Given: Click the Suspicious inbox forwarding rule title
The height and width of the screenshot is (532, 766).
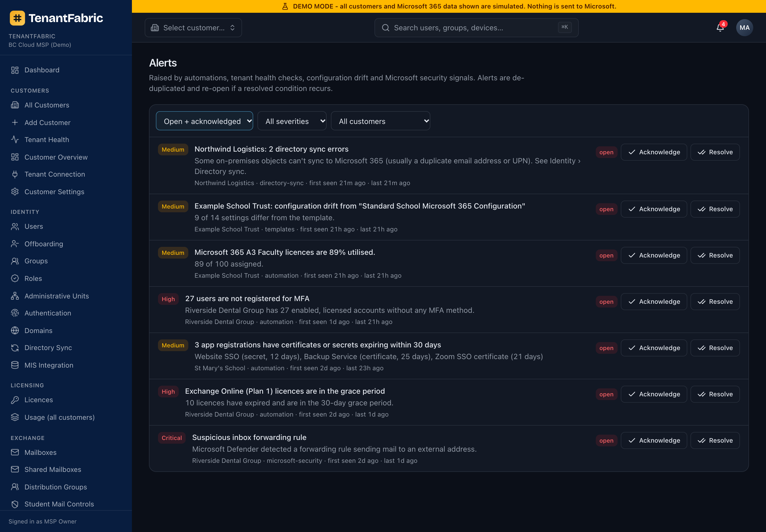Looking at the screenshot, I should tap(249, 437).
